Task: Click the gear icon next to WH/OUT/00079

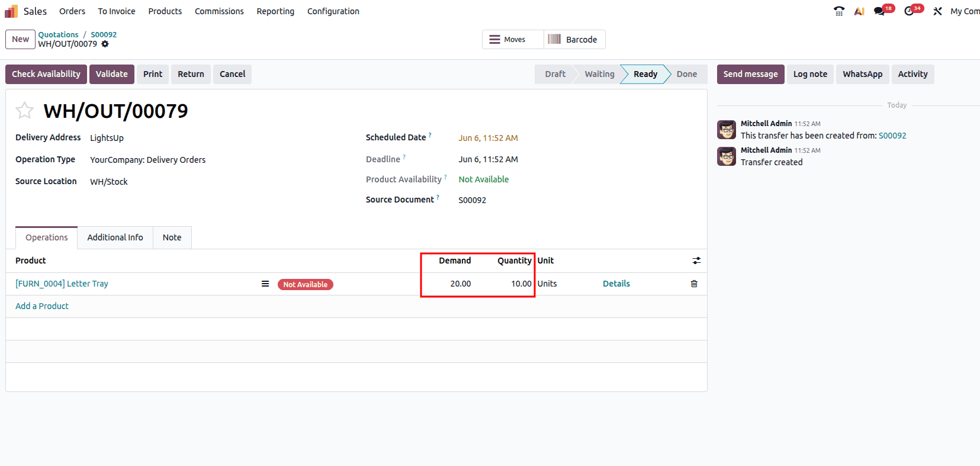Action: pos(105,44)
